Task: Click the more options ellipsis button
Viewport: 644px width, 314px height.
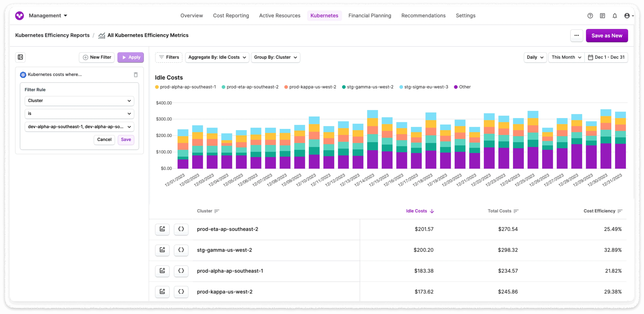Action: pyautogui.click(x=576, y=36)
